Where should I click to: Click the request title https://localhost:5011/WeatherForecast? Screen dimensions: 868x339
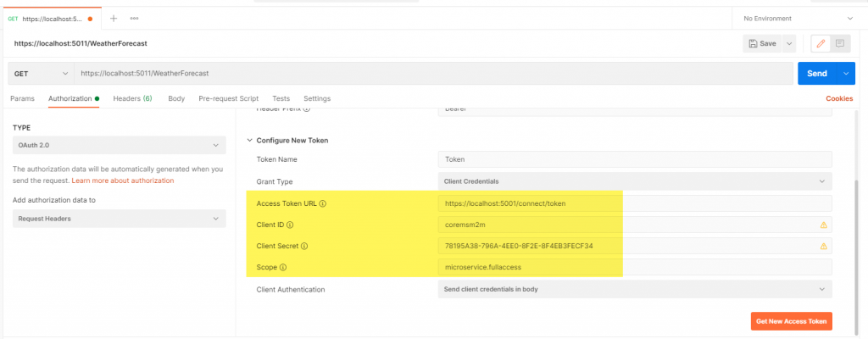(81, 43)
